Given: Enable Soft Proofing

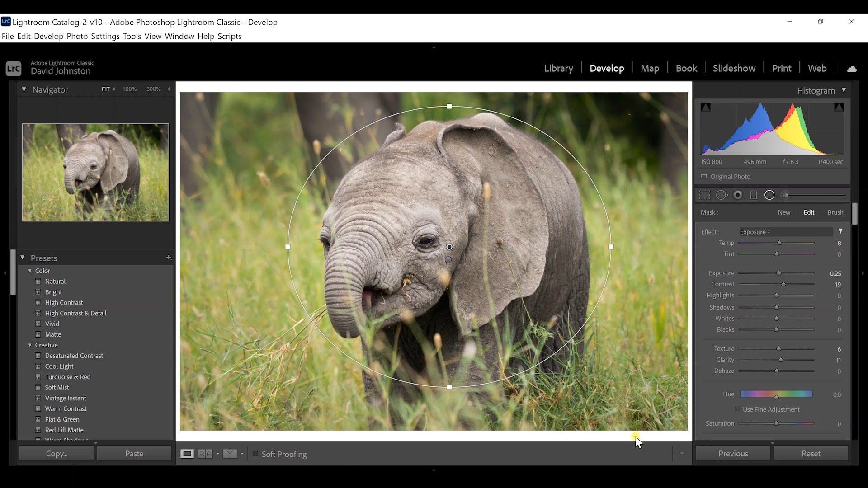Looking at the screenshot, I should pos(255,454).
